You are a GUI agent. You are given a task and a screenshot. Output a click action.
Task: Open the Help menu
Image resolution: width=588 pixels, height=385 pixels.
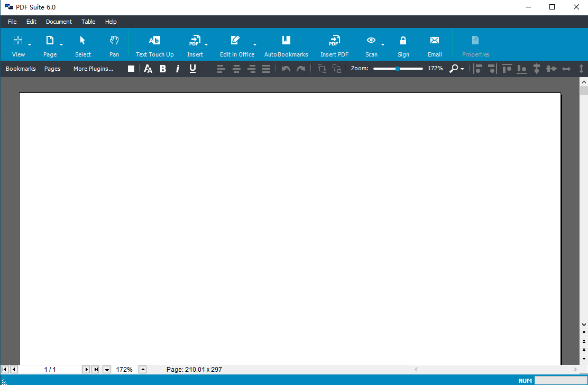pyautogui.click(x=111, y=22)
